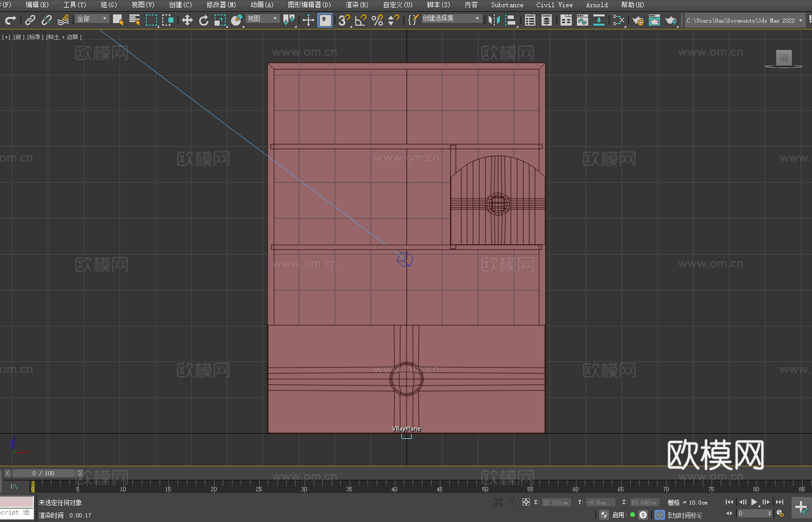
Task: Toggle Angle Snap
Action: (361, 20)
